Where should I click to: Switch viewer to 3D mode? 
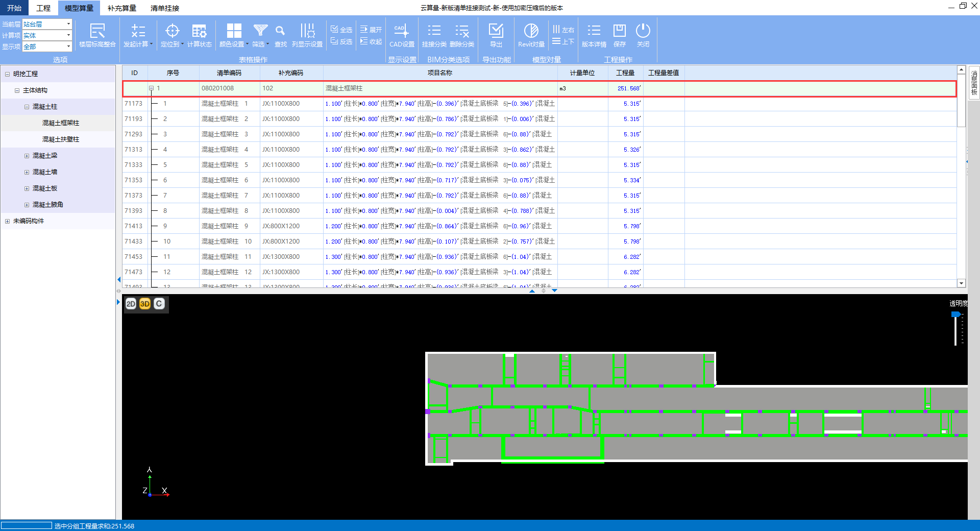click(x=145, y=304)
